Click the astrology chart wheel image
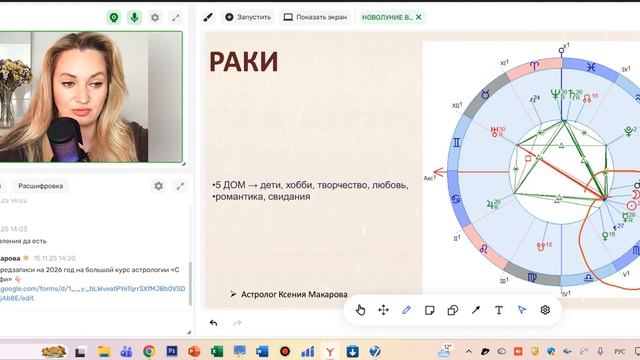640x360 pixels. point(531,169)
